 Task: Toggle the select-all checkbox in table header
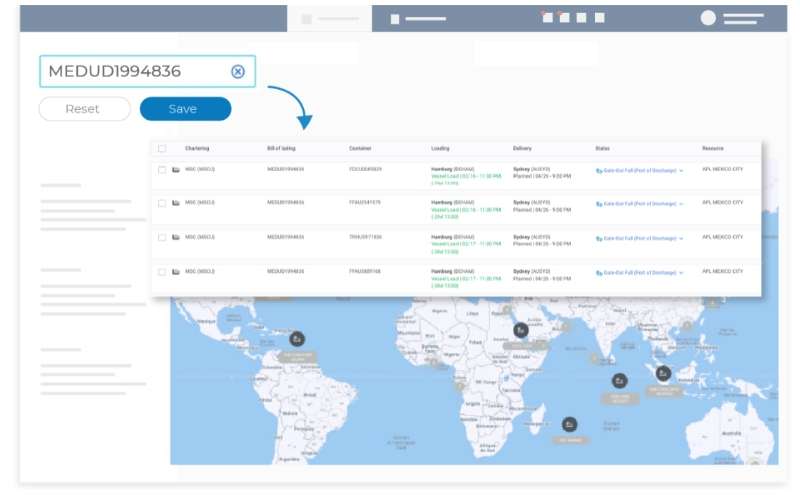tap(162, 148)
